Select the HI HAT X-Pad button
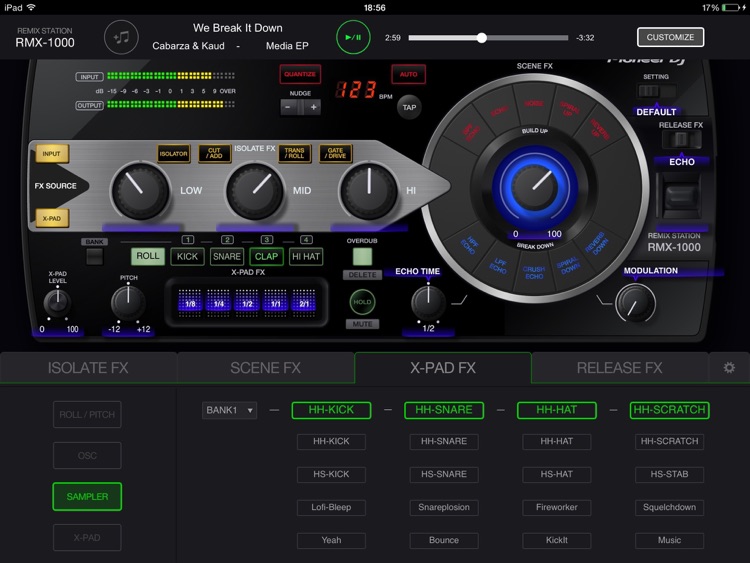 click(306, 257)
